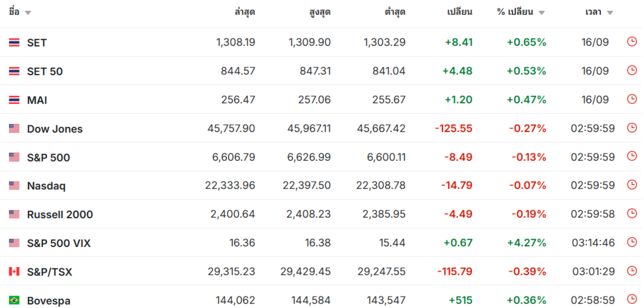Sort by เวลา column arrow
Image resolution: width=644 pixels, height=308 pixels.
pos(610,13)
